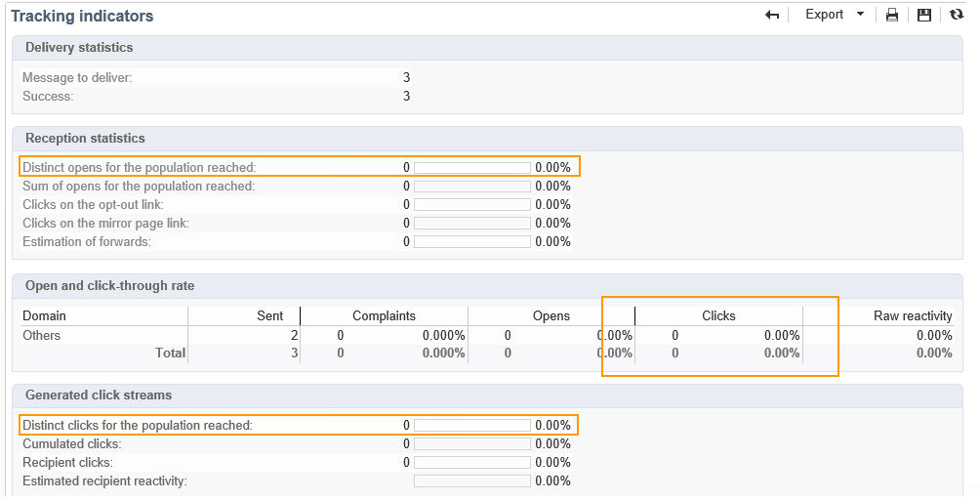Click the Reception statistics section header

coord(85,139)
